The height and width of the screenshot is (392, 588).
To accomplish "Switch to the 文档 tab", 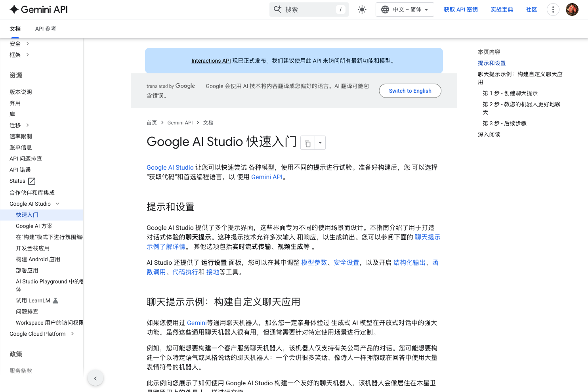I will [x=15, y=29].
